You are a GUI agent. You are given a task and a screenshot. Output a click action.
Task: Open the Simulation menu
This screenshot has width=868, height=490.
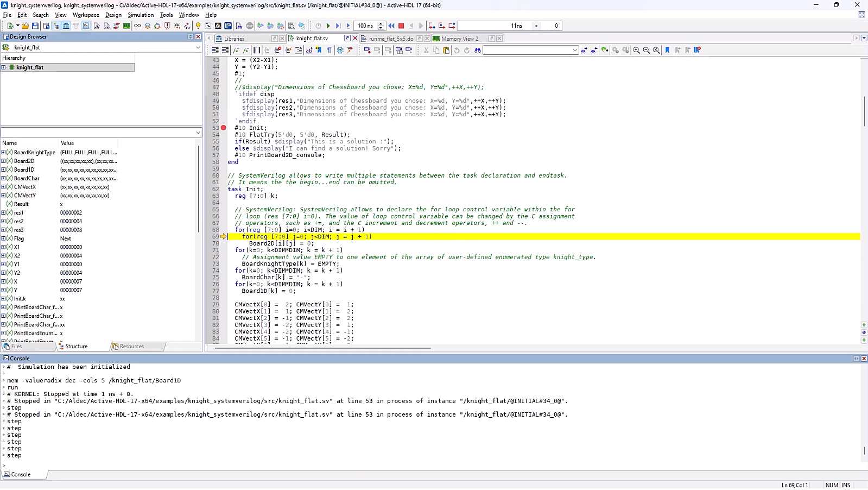141,15
